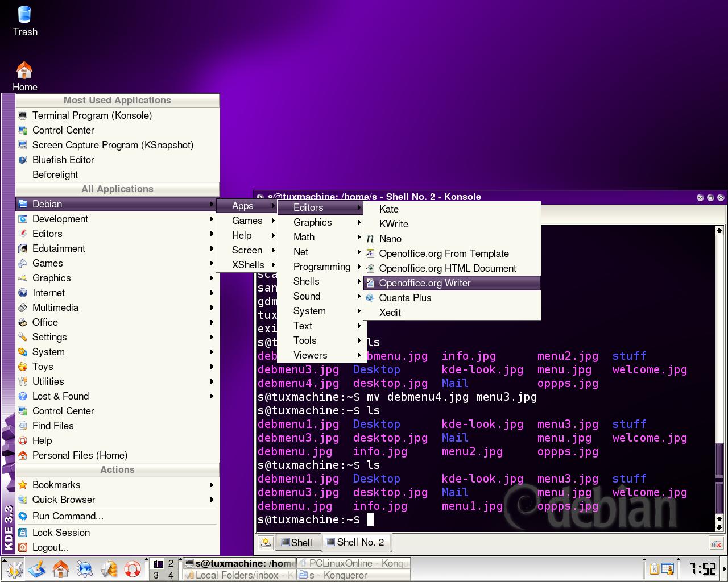Launch the mail envelope icon in the panel

coord(109,569)
